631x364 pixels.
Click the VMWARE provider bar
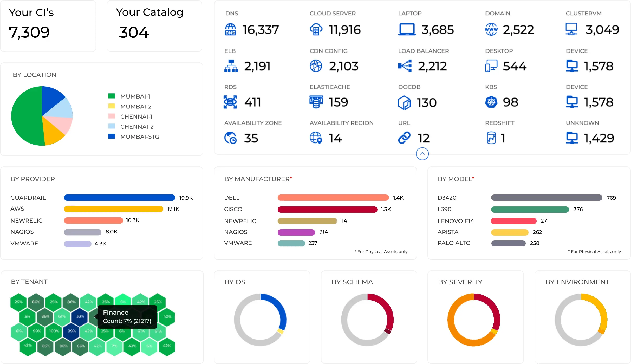tap(78, 244)
